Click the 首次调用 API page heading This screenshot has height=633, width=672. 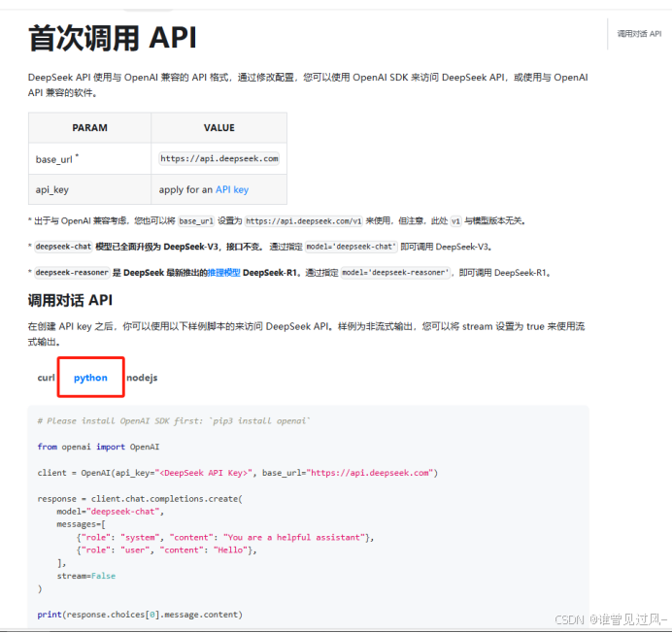[113, 38]
